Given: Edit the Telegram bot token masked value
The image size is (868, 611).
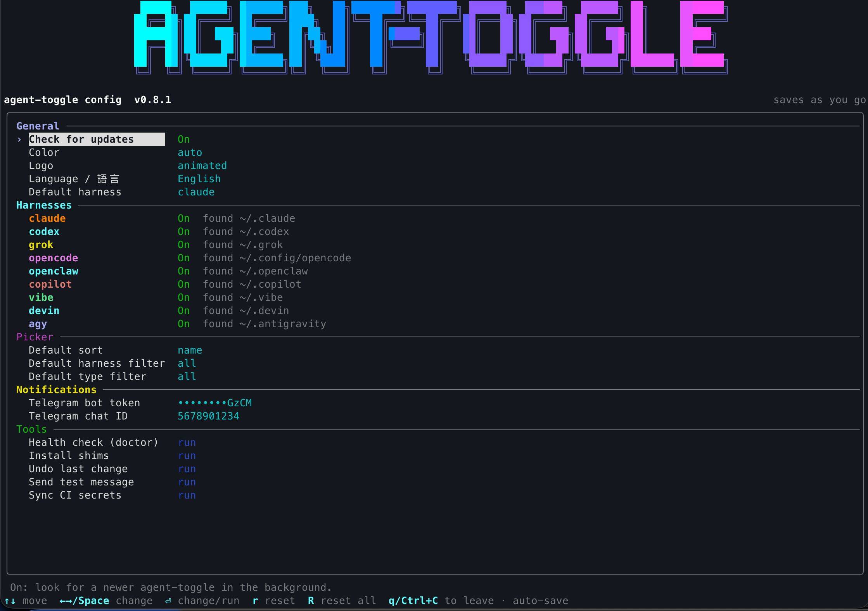Looking at the screenshot, I should click(214, 403).
